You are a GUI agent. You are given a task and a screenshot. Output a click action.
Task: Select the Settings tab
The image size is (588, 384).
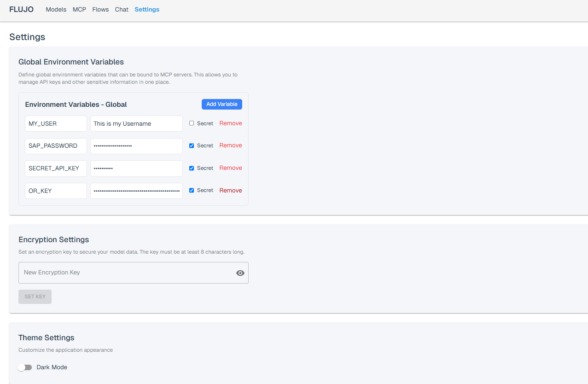(147, 9)
